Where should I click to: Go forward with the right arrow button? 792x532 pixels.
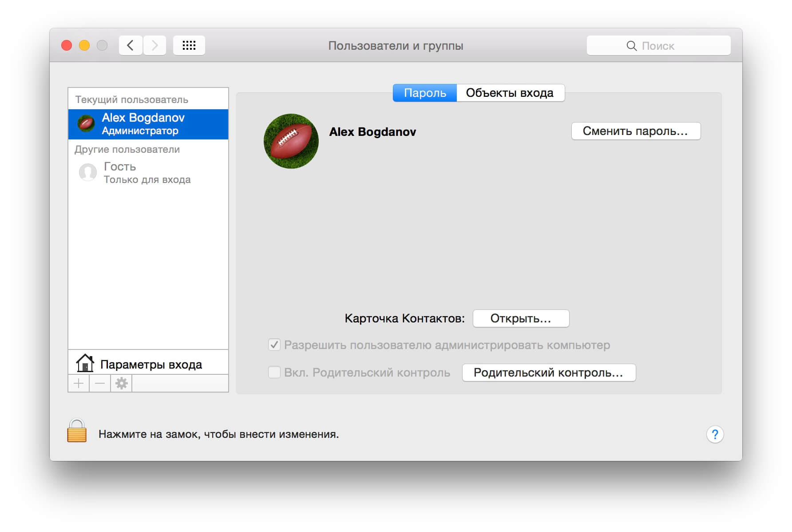coord(154,45)
